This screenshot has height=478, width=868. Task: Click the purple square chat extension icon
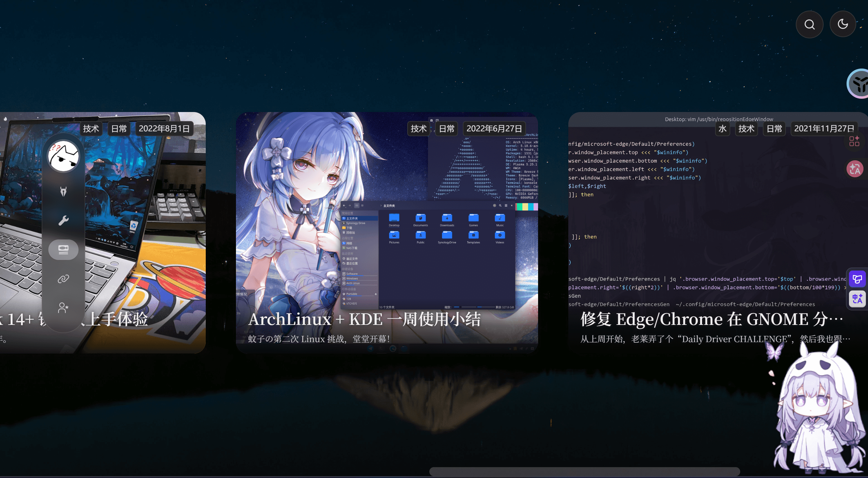pos(857,279)
